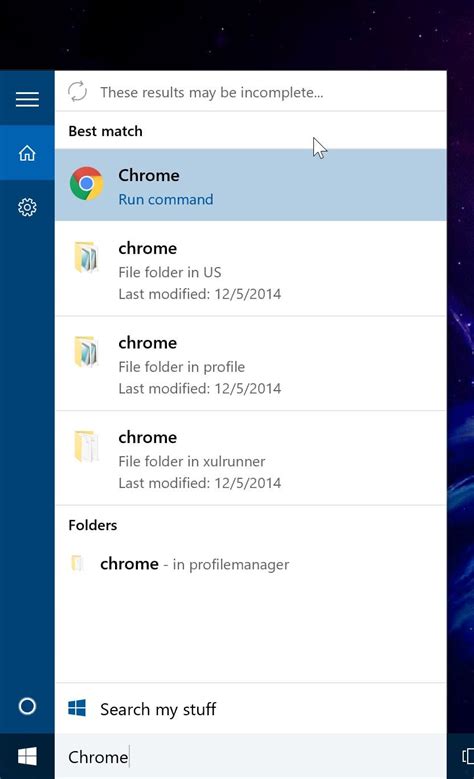This screenshot has width=474, height=779.
Task: Open chrome folder in xulrunner
Action: (x=250, y=458)
